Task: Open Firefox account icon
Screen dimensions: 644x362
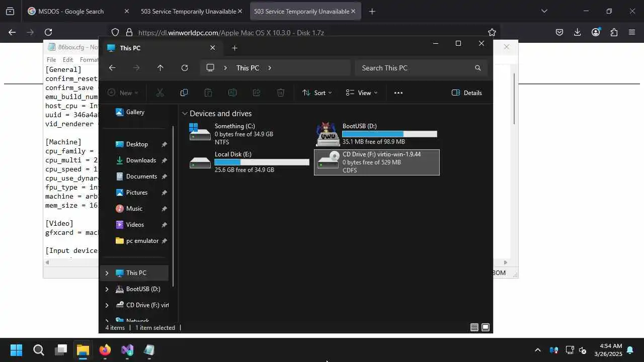Action: pos(596,32)
